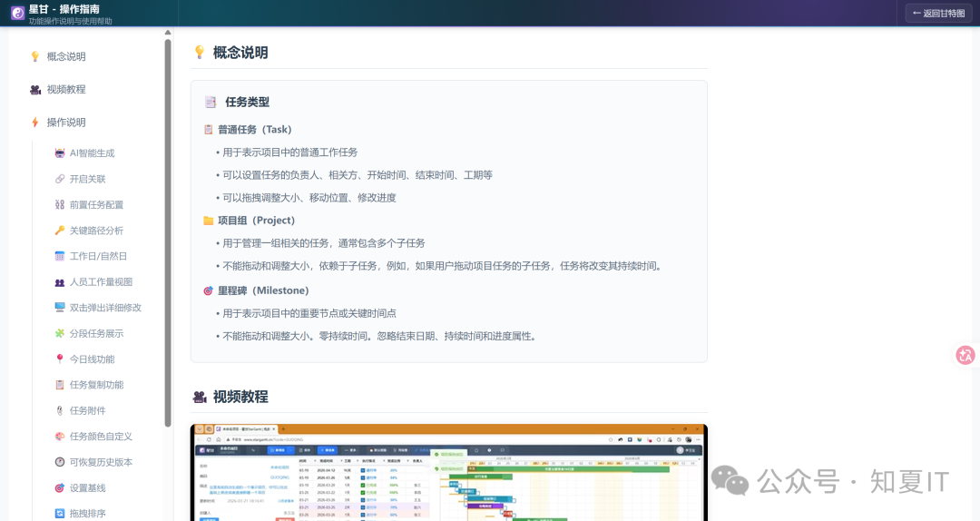Screen dimensions: 980x521
Task: Select 任务附件 in sidebar
Action: click(x=87, y=410)
